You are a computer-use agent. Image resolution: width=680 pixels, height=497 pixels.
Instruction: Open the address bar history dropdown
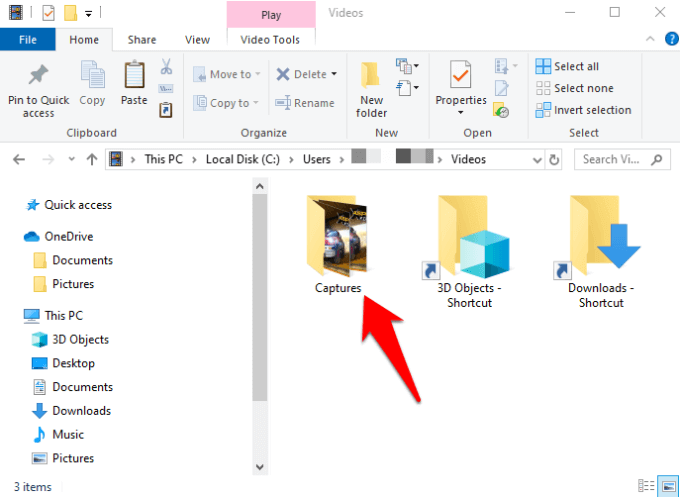click(x=537, y=160)
